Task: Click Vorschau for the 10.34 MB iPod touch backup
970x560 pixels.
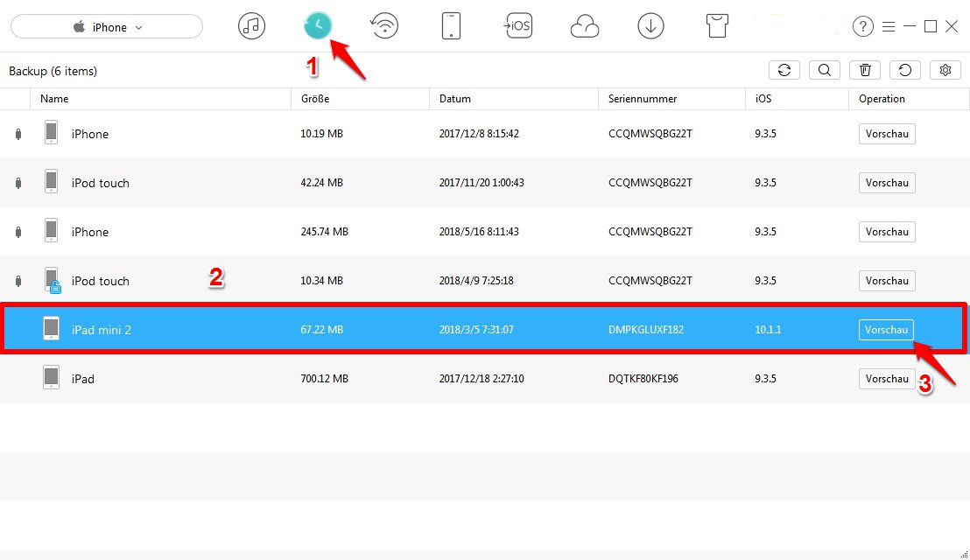Action: (887, 281)
